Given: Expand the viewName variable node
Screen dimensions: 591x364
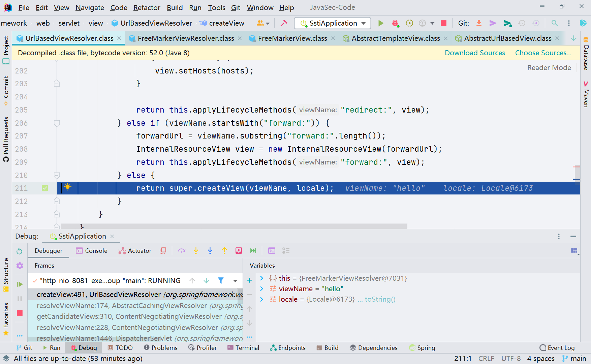Looking at the screenshot, I should [261, 289].
